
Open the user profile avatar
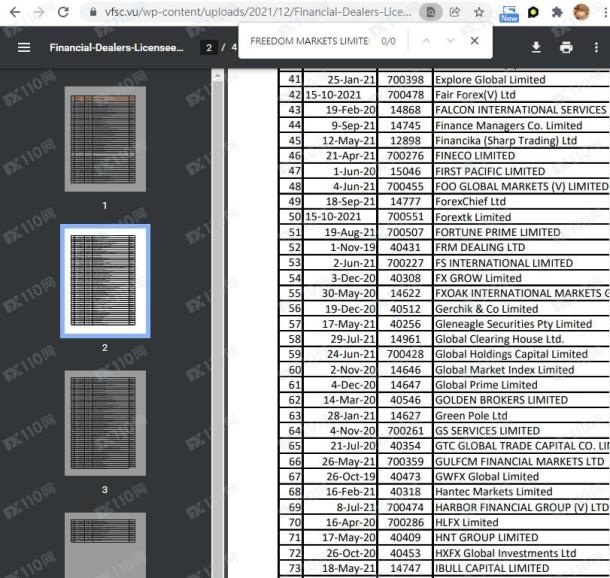pyautogui.click(x=581, y=12)
